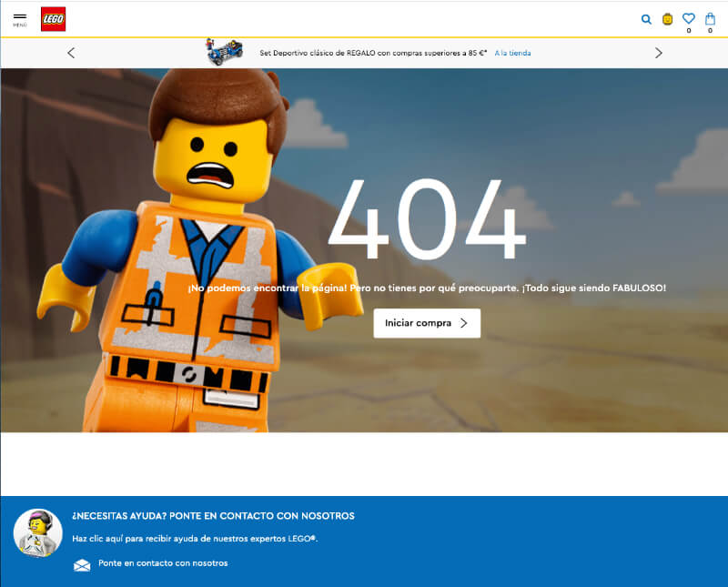Click the large 404 text
This screenshot has height=587, width=728.
(427, 219)
